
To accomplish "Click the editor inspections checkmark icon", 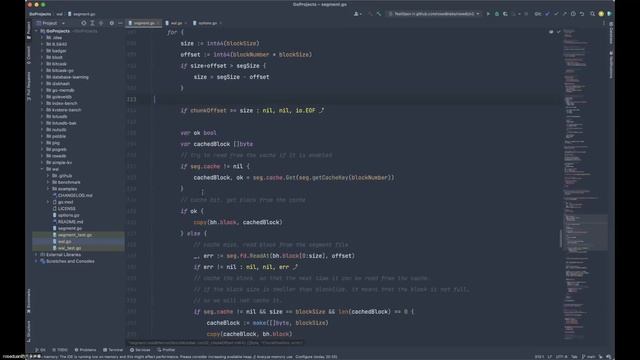I will tap(559, 32).
